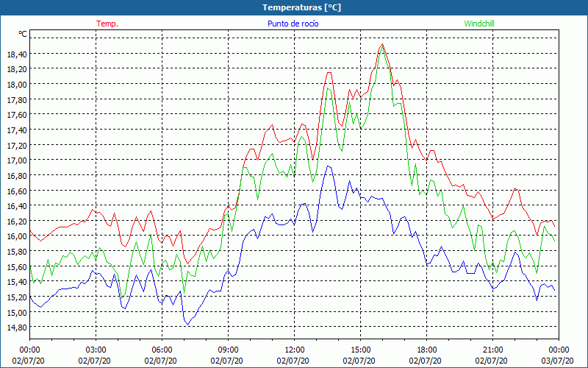Click the 17,80 y-axis value
The width and height of the screenshot is (588, 368).
tap(17, 100)
